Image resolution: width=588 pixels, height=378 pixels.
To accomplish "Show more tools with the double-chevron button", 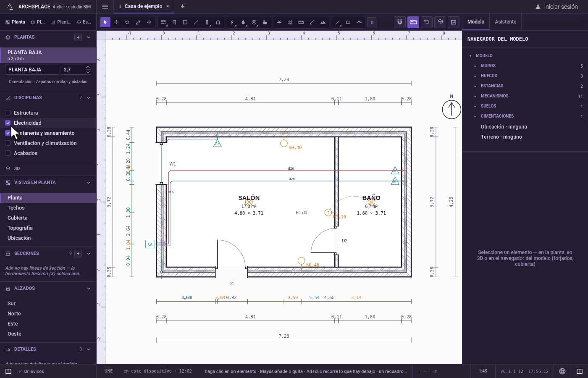I will click(372, 22).
